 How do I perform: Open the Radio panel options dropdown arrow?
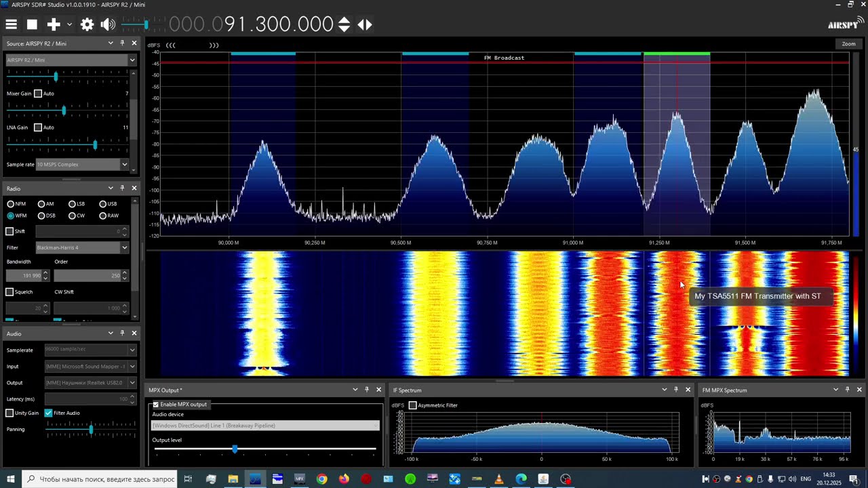point(111,188)
